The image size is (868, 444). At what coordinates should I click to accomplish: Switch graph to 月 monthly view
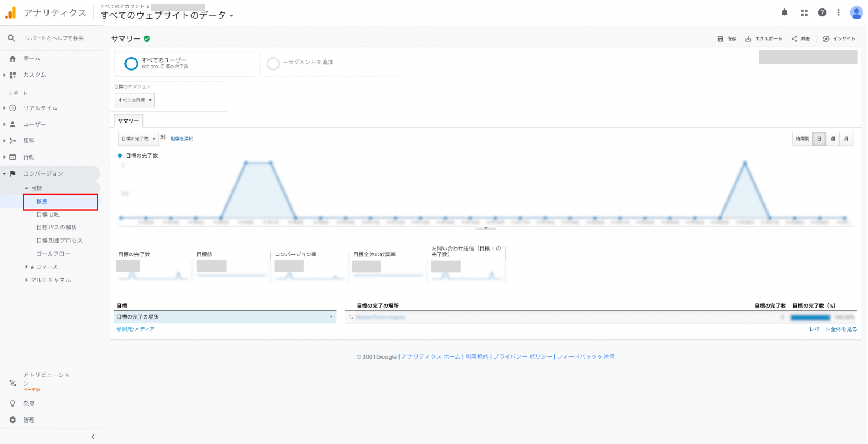(846, 138)
